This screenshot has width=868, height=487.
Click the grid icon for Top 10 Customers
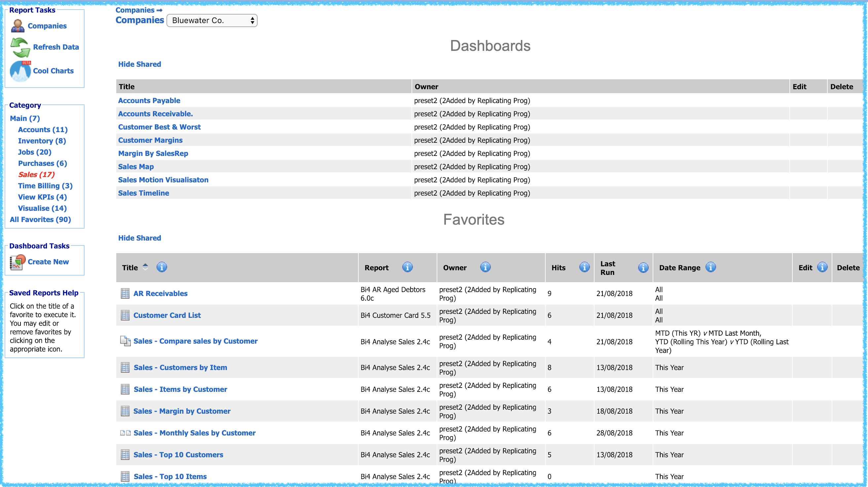pyautogui.click(x=125, y=455)
